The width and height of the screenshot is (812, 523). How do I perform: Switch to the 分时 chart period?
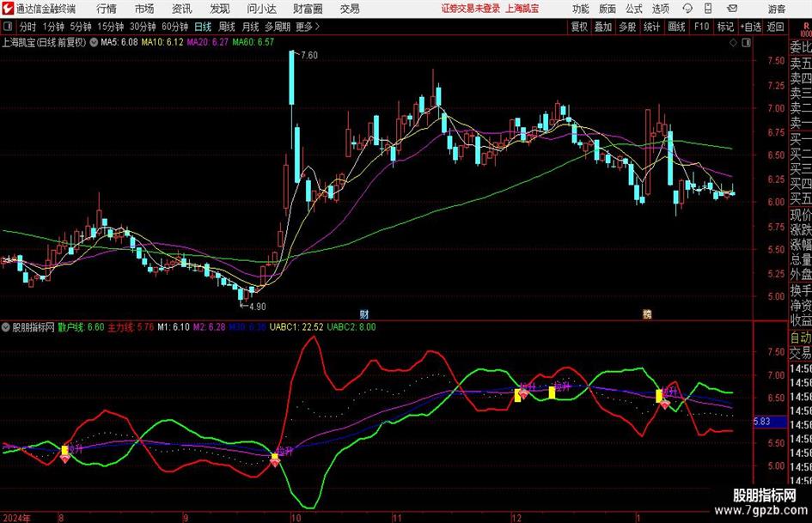(28, 27)
